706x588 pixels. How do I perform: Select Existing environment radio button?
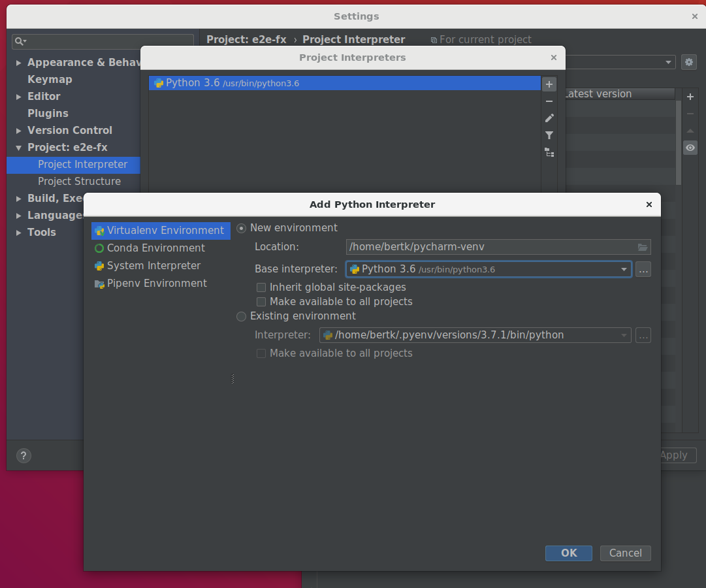coord(242,316)
